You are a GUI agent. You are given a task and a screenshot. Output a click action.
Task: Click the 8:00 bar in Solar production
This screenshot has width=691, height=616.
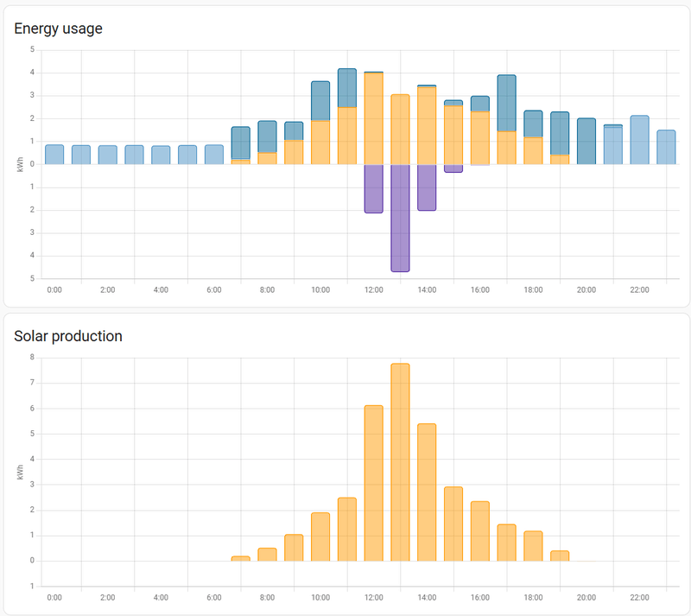[x=267, y=554]
